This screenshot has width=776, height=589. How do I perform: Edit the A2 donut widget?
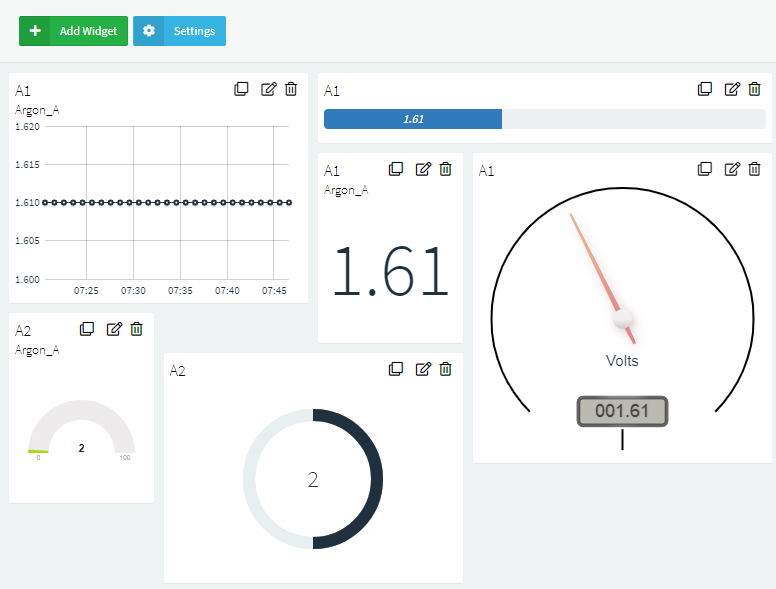pos(423,369)
